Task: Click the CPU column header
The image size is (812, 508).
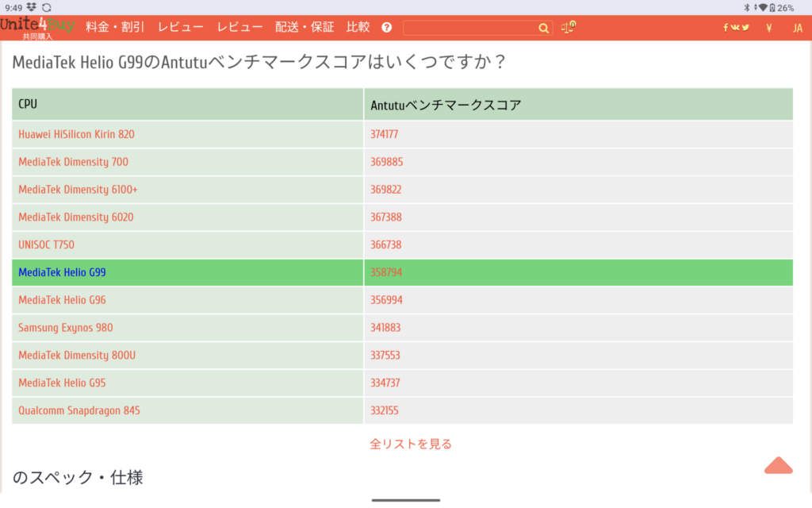Action: click(187, 104)
